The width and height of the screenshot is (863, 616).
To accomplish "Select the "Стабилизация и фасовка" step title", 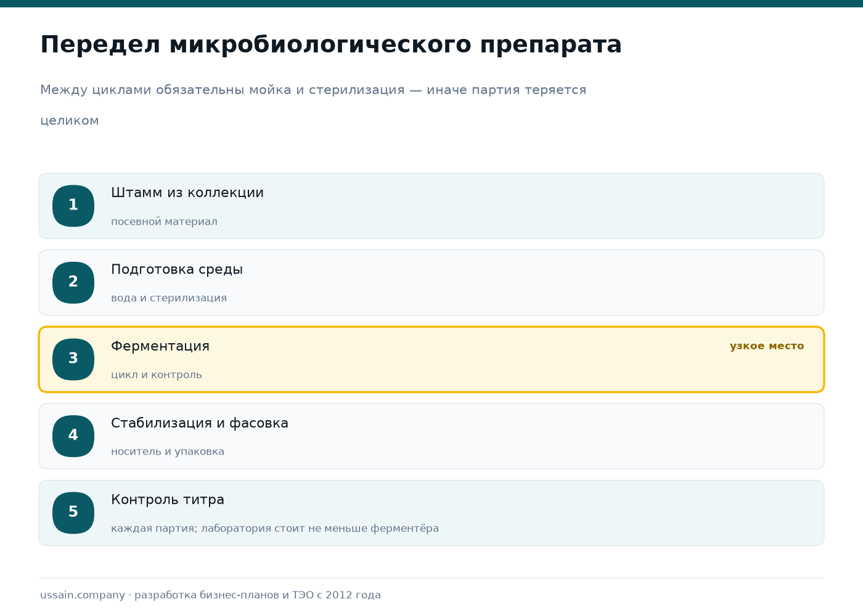I will click(x=200, y=423).
